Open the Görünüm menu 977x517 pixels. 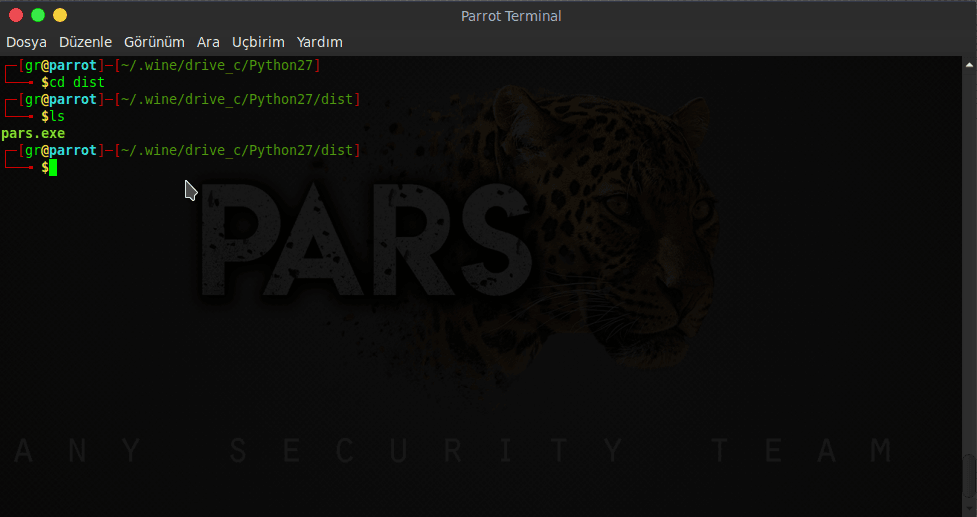point(154,42)
